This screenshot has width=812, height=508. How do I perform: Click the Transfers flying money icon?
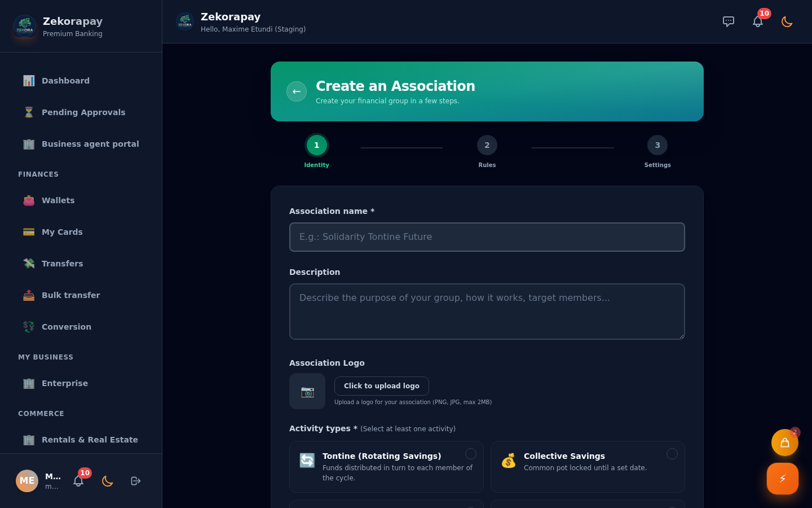point(29,264)
